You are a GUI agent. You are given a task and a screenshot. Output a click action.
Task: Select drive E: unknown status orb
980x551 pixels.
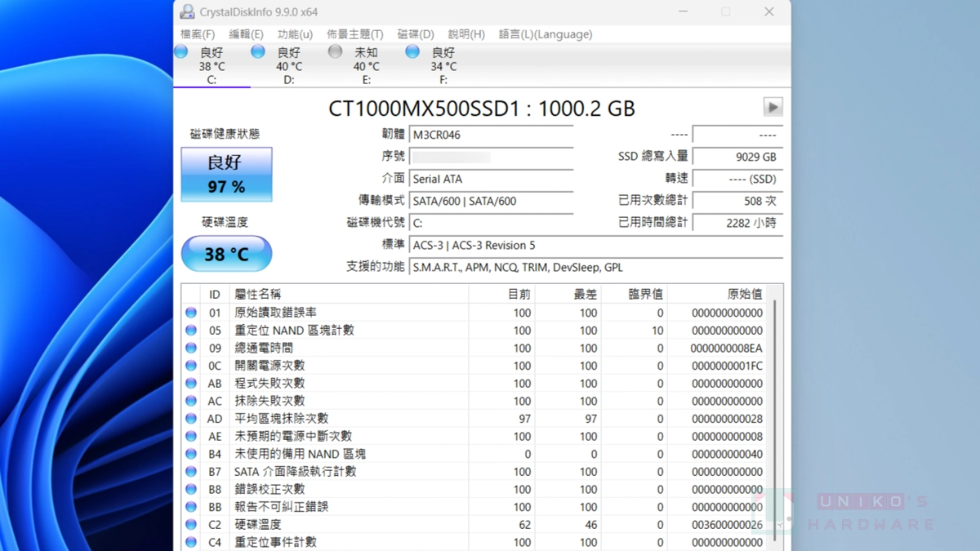click(x=335, y=51)
